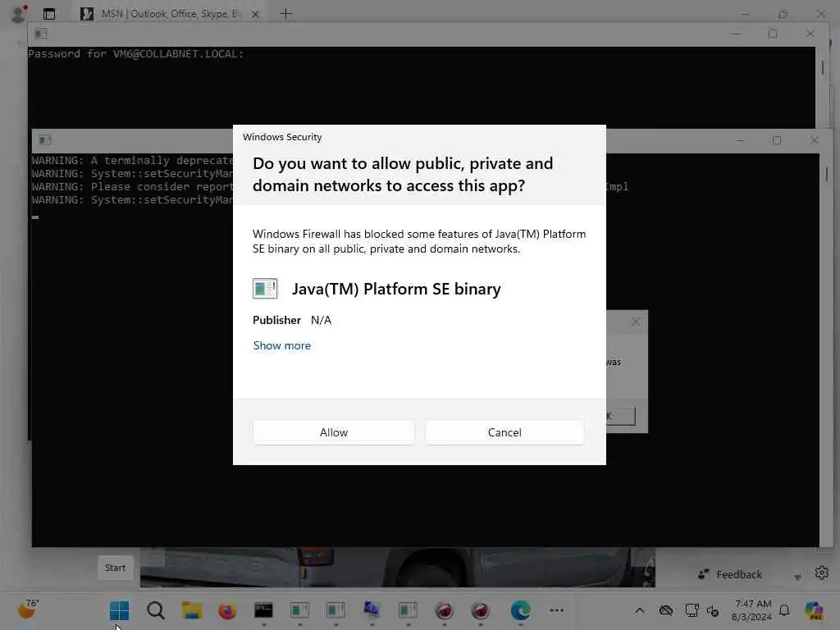Open Microsoft Edge from the taskbar
The height and width of the screenshot is (630, 840).
coord(520,610)
